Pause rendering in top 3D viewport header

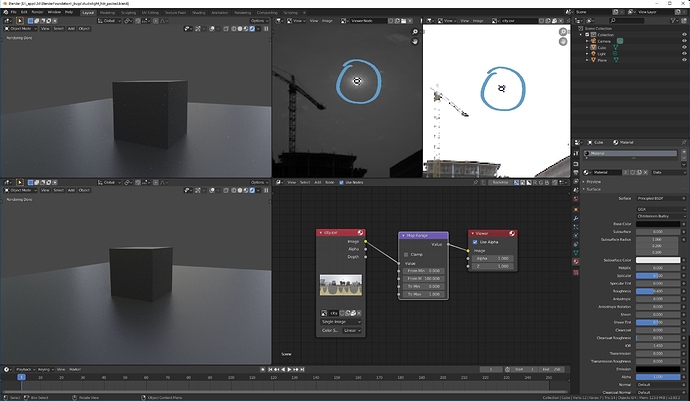266,29
